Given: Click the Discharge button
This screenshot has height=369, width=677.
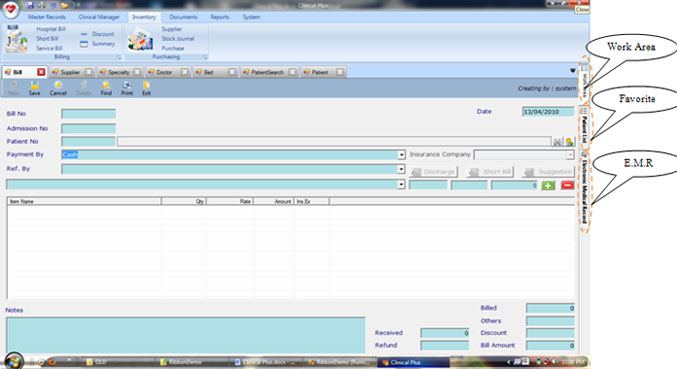Looking at the screenshot, I should [x=433, y=172].
